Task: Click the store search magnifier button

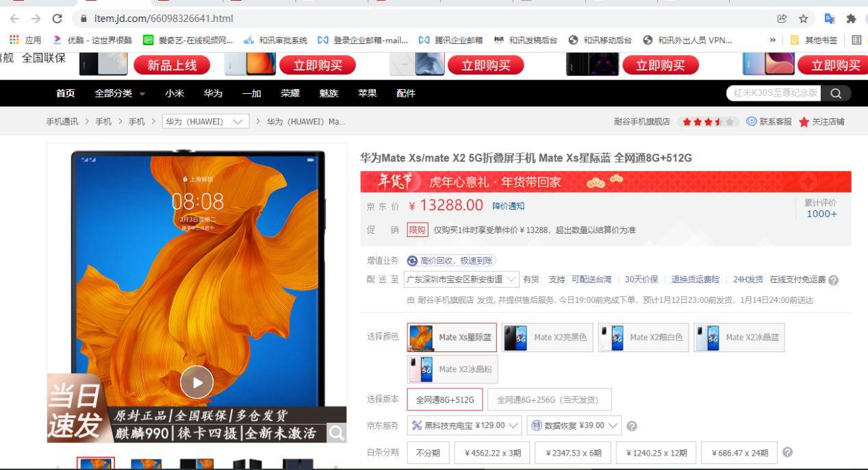Action: point(835,93)
